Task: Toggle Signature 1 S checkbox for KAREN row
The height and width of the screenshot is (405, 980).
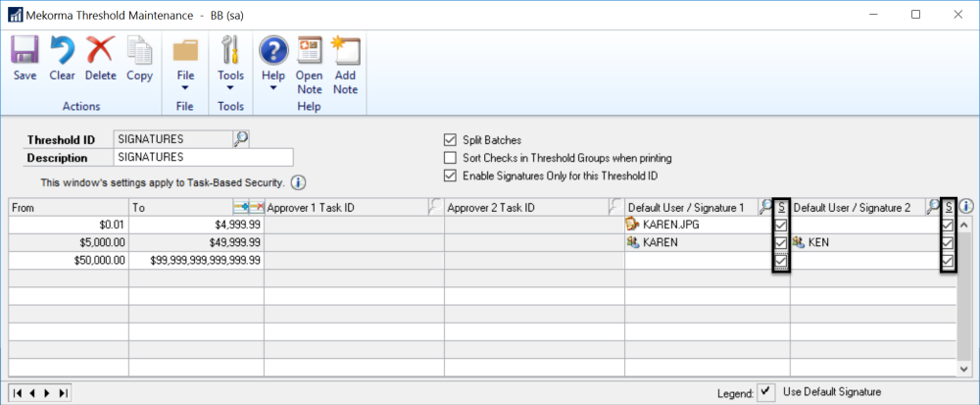Action: [781, 242]
